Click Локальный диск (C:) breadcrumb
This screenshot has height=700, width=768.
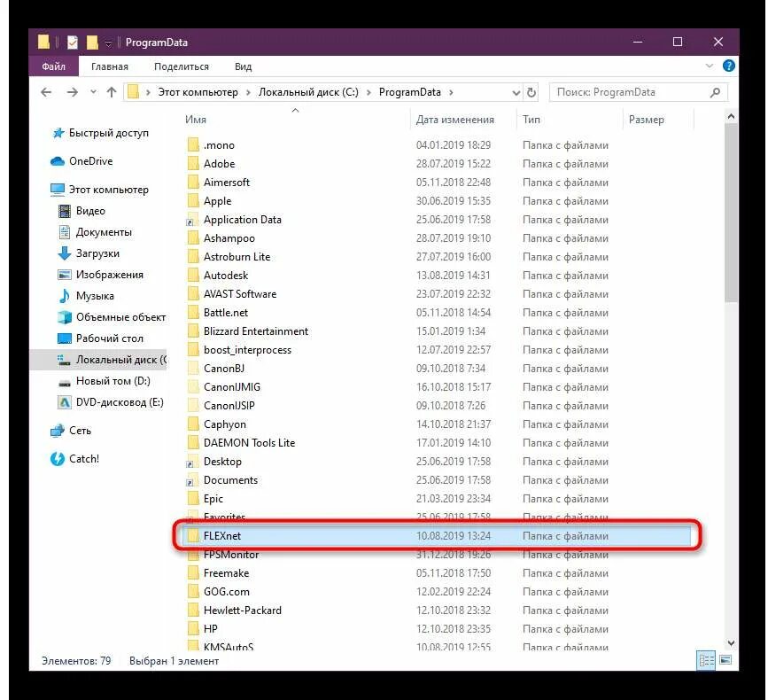point(308,92)
